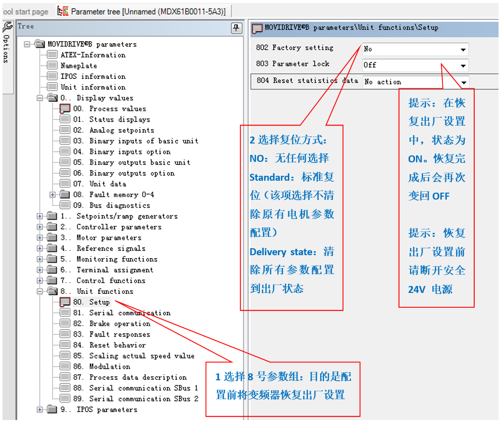Click the Nameplate document icon

click(52, 66)
